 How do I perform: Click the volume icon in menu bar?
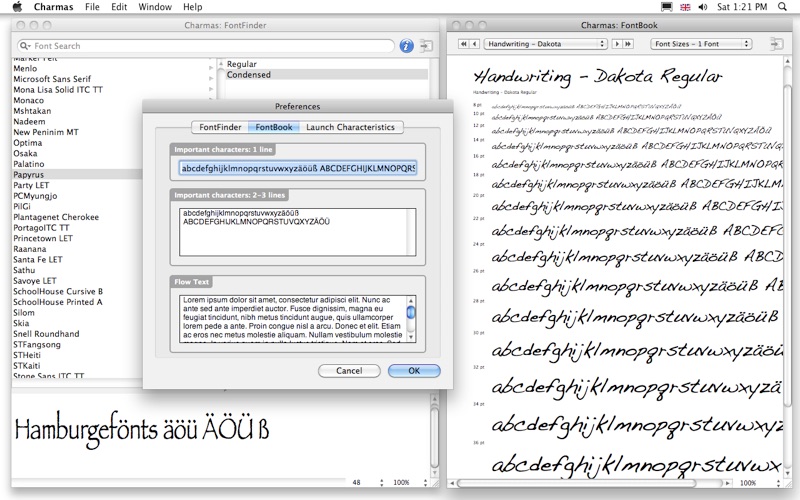[x=703, y=7]
